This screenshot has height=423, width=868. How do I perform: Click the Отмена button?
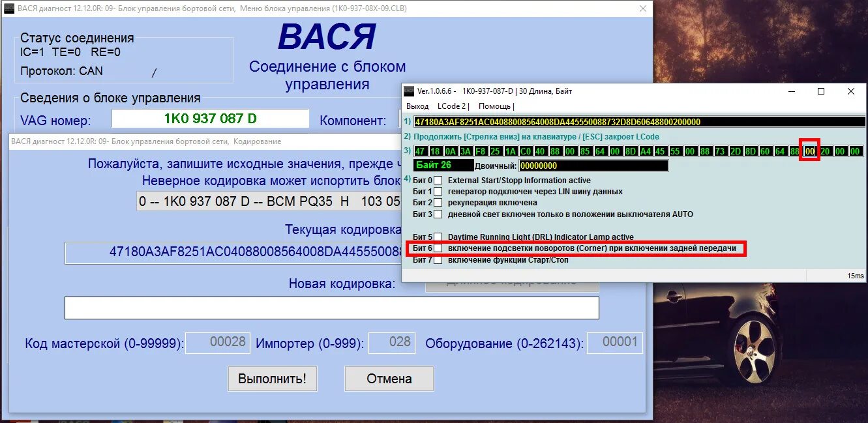click(389, 379)
